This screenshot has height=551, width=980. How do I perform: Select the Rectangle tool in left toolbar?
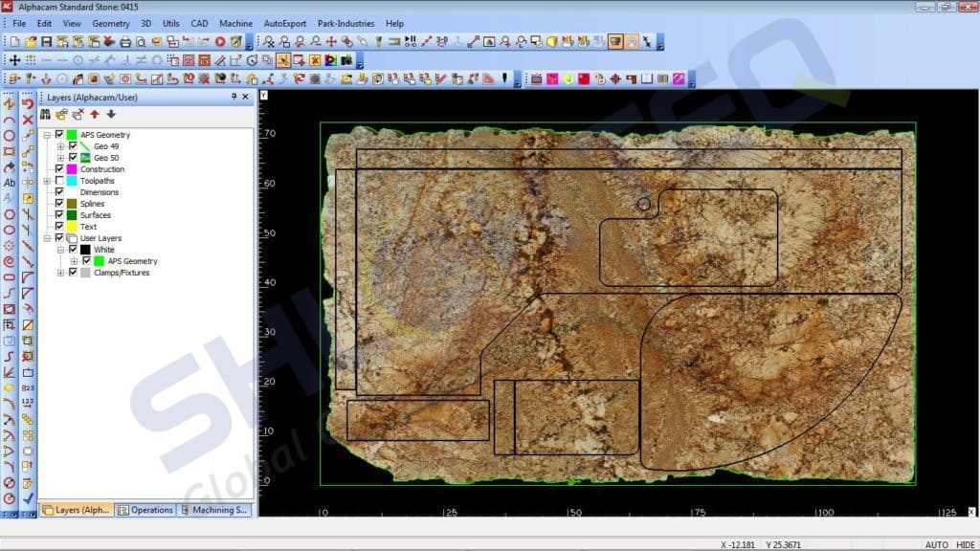coord(10,151)
